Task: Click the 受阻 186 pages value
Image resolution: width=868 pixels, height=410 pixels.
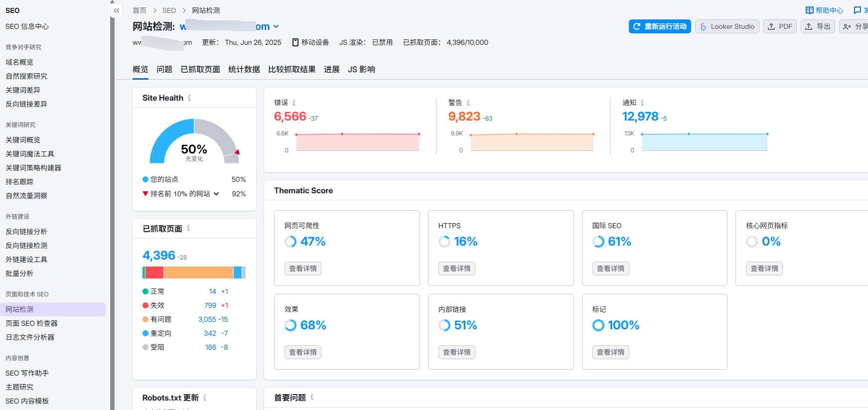Action: coord(211,347)
